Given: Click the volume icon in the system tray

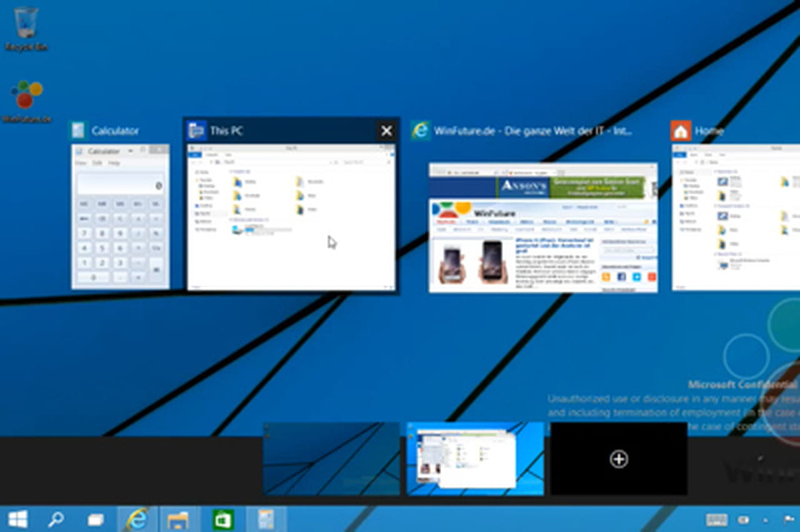Looking at the screenshot, I should point(744,519).
